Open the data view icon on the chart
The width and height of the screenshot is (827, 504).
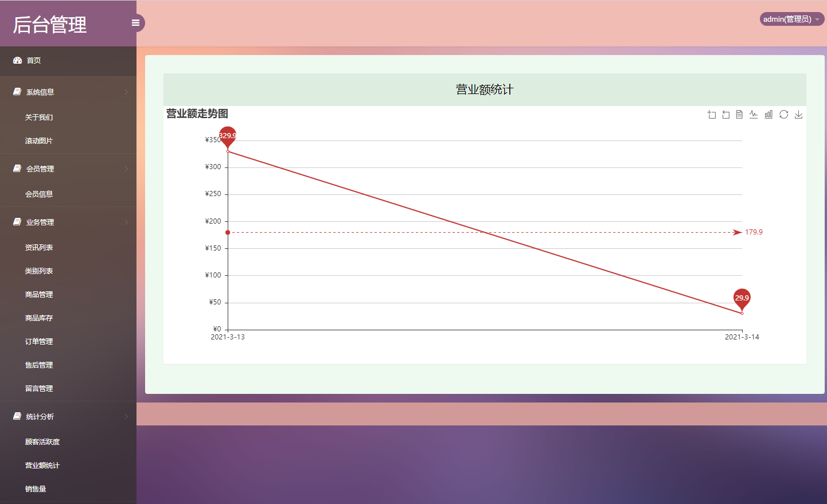pos(739,114)
